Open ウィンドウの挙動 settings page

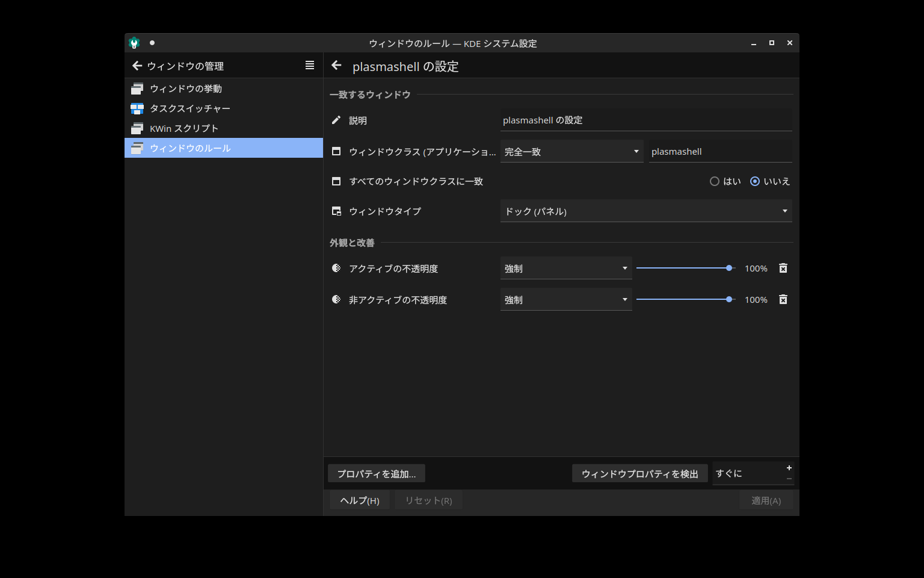point(224,89)
